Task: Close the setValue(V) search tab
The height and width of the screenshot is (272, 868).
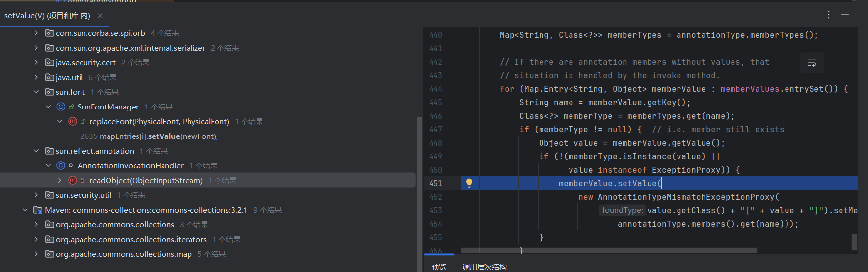Action: pos(100,16)
